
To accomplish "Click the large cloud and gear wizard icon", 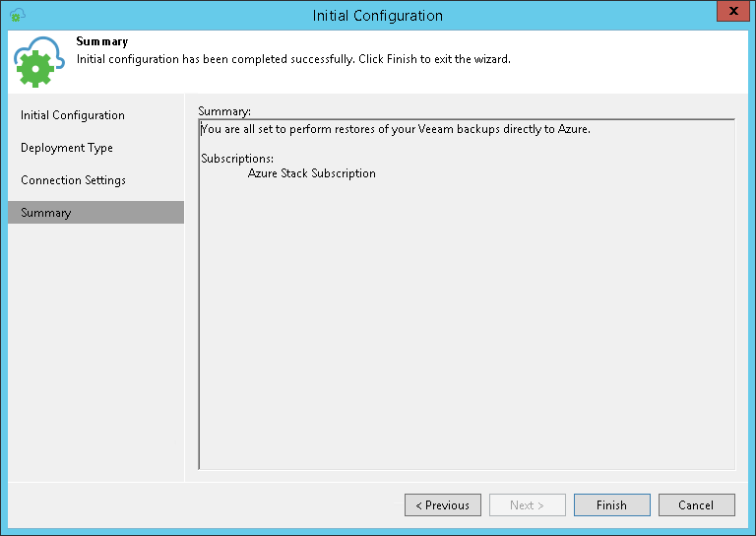I will click(x=38, y=62).
